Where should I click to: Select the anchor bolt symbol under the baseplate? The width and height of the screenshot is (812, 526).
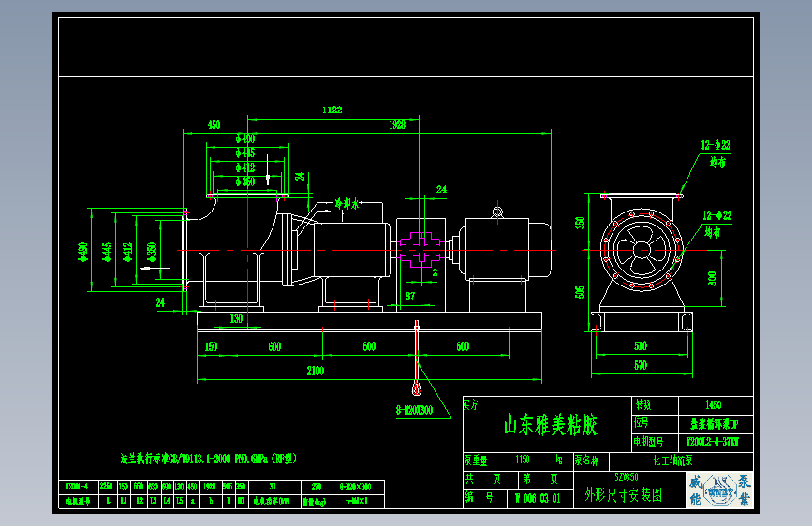point(417,358)
